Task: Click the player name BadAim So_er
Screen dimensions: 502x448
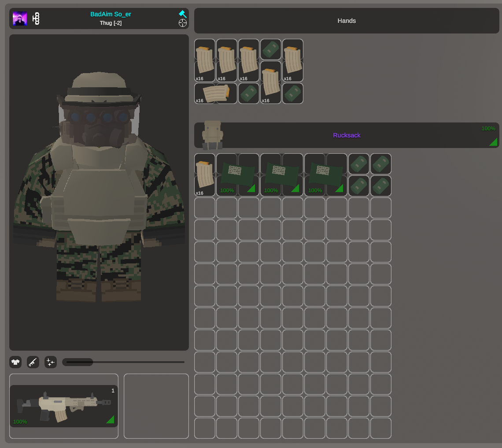Action: 111,14
